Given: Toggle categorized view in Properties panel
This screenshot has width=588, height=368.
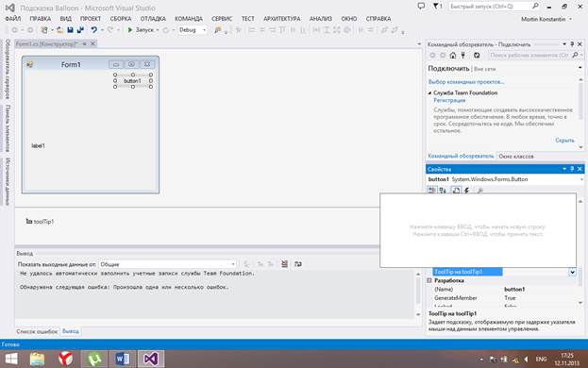Looking at the screenshot, I should pyautogui.click(x=432, y=191).
